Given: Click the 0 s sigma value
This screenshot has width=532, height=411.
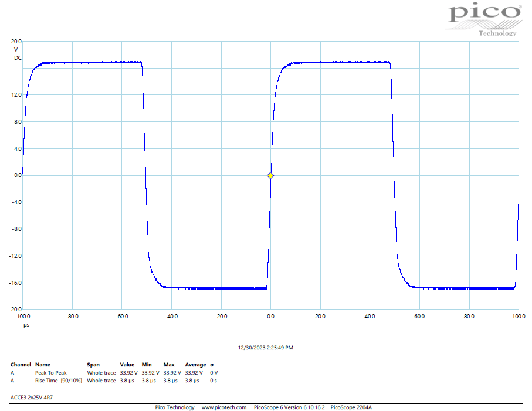Looking at the screenshot, I should click(x=214, y=381).
